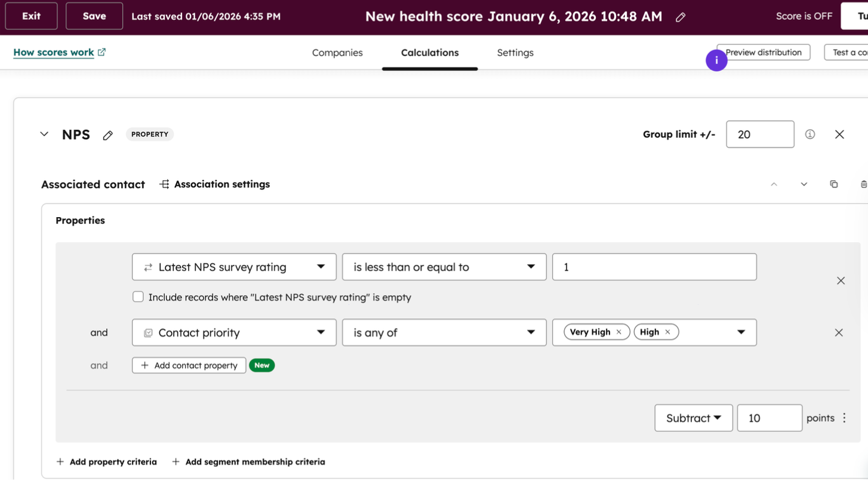
Task: Duplicate the Associated contact criteria
Action: tap(834, 184)
